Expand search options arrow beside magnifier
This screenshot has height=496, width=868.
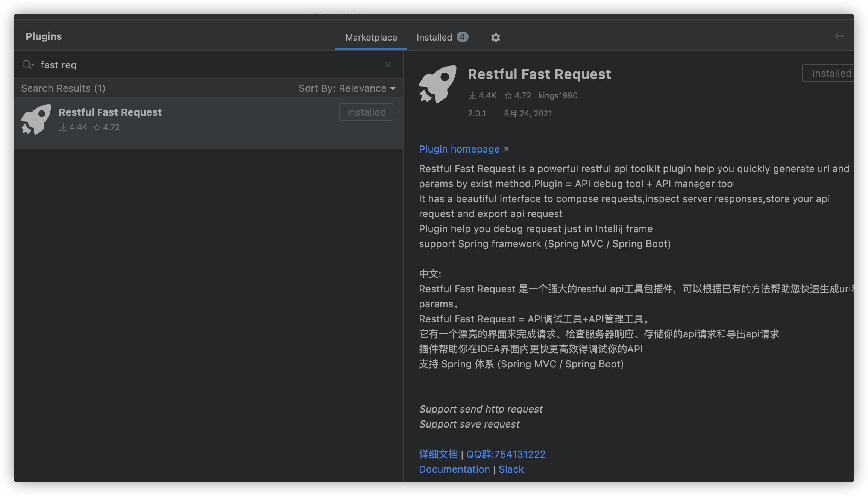[x=33, y=65]
